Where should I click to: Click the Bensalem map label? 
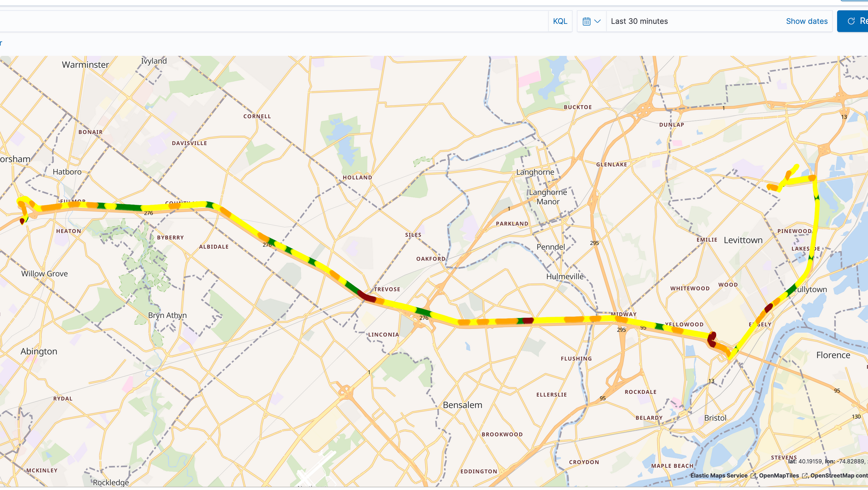coord(462,405)
